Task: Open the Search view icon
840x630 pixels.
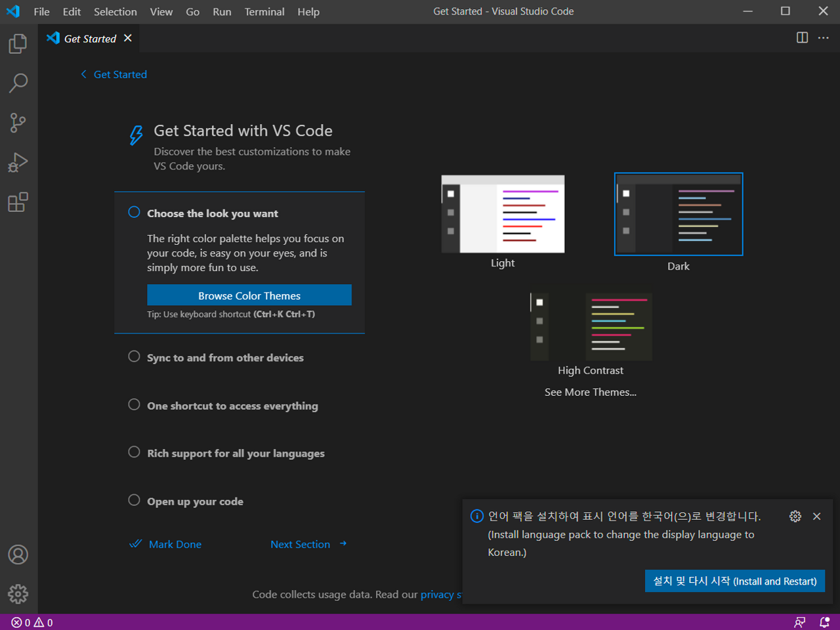Action: click(x=18, y=83)
